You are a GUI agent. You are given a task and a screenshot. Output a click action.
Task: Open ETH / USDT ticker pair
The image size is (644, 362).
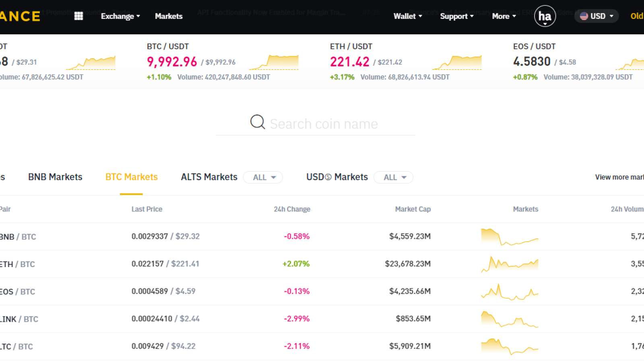(351, 46)
